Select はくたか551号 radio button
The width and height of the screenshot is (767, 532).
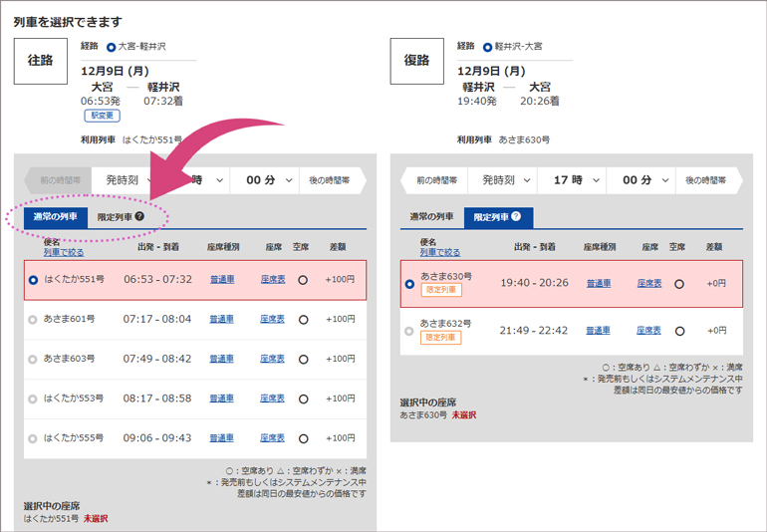coord(33,280)
